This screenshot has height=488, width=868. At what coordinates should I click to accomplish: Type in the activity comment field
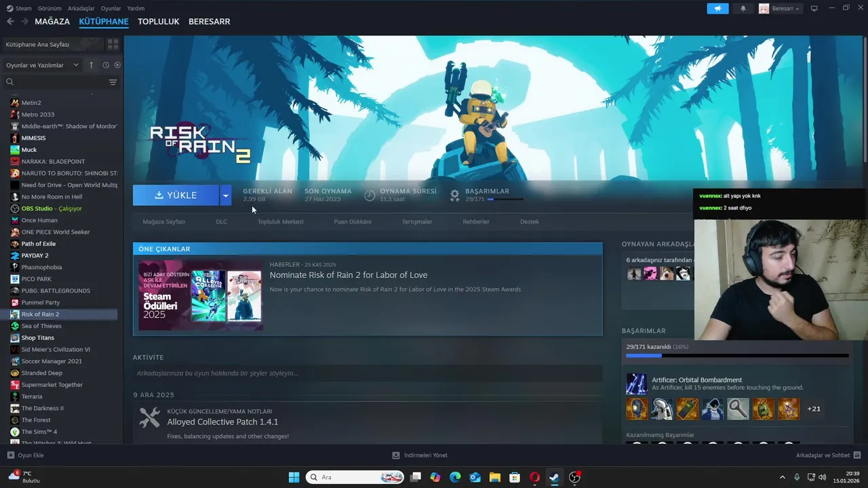coord(368,373)
